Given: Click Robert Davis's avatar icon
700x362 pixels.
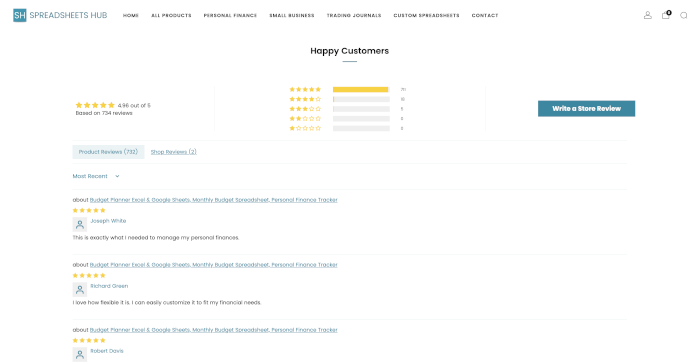Looking at the screenshot, I should coord(80,354).
